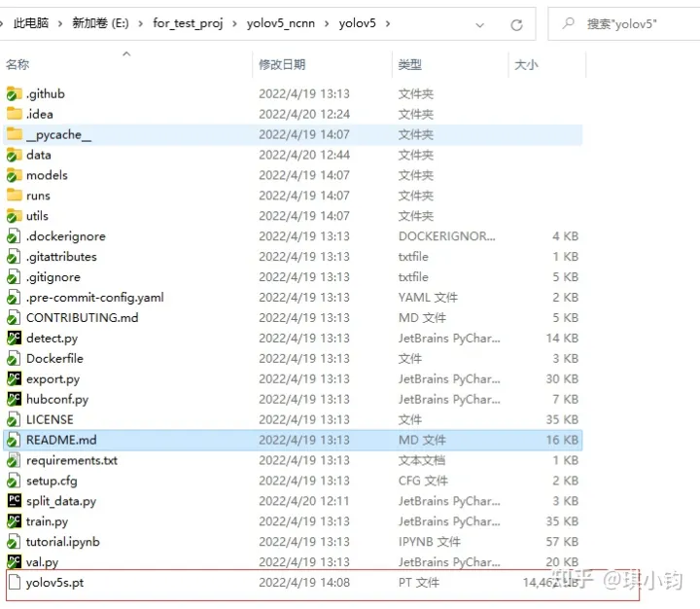The image size is (700, 609).
Task: Click the README.md file icon
Action: [x=14, y=440]
